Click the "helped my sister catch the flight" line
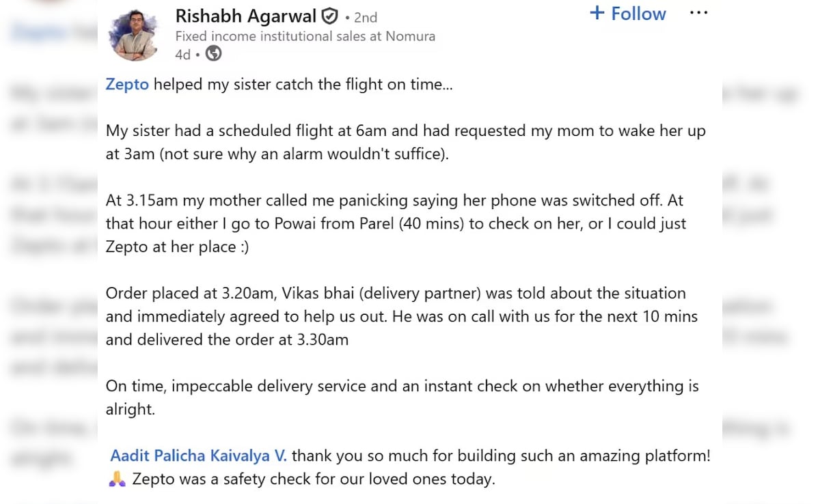Image resolution: width=820 pixels, height=504 pixels. point(302,85)
